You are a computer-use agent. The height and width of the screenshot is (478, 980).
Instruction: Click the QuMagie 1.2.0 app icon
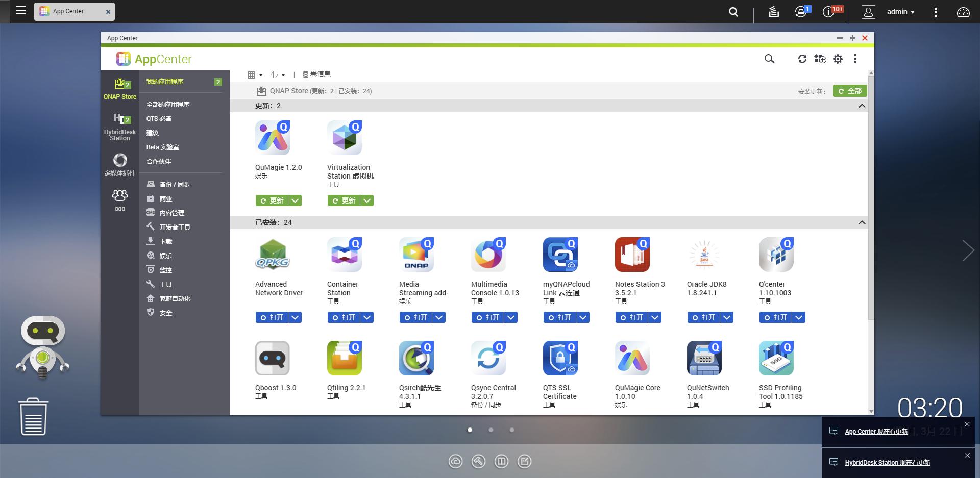pyautogui.click(x=273, y=138)
